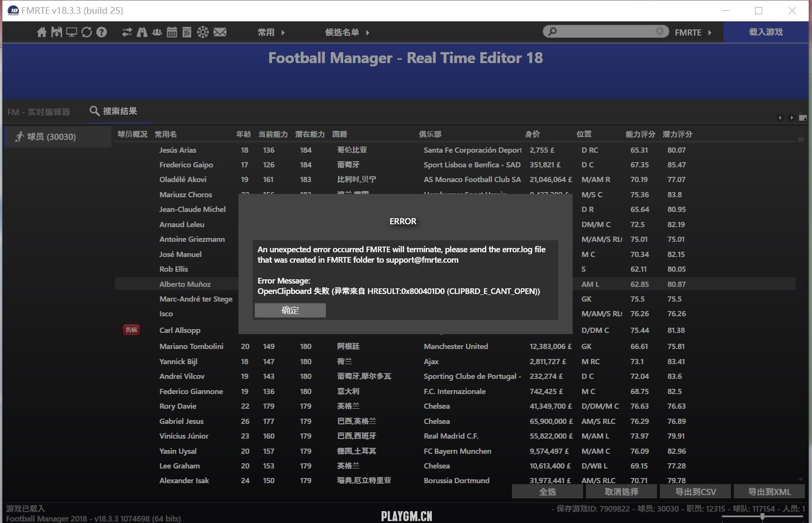Click the 伤病 injury badge on Carl Allsopp
Viewport: 812px width, 523px height.
coord(131,330)
